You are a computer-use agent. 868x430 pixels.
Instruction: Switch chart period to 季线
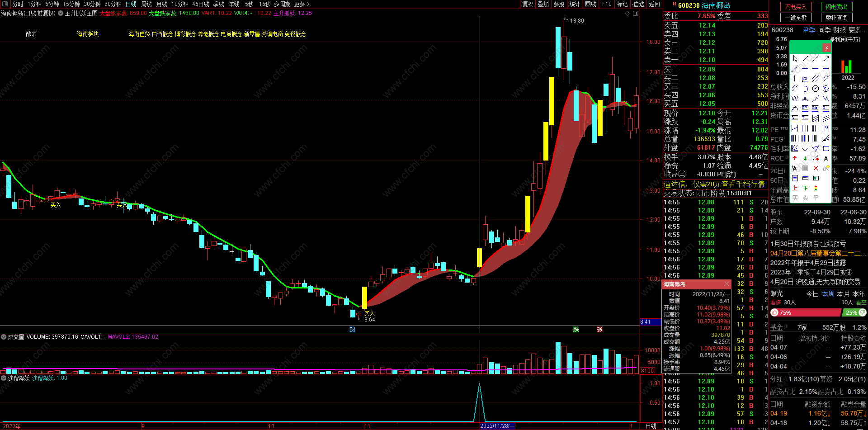click(x=219, y=4)
